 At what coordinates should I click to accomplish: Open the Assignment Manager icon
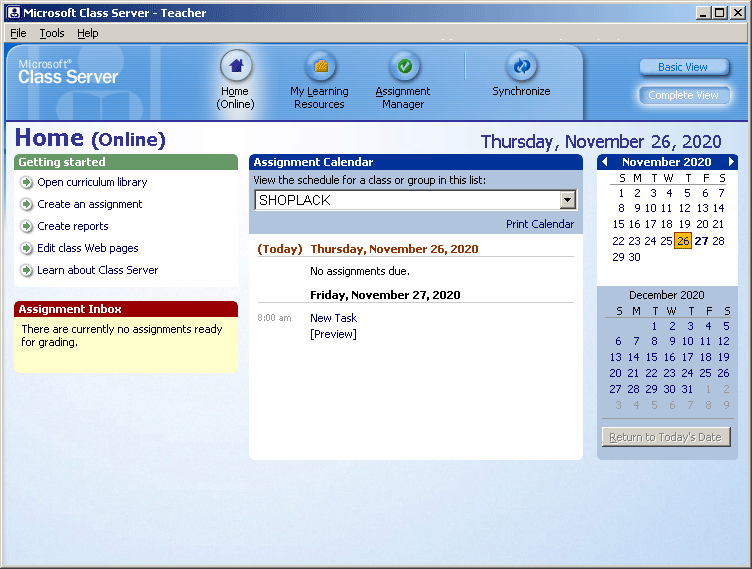coord(404,66)
